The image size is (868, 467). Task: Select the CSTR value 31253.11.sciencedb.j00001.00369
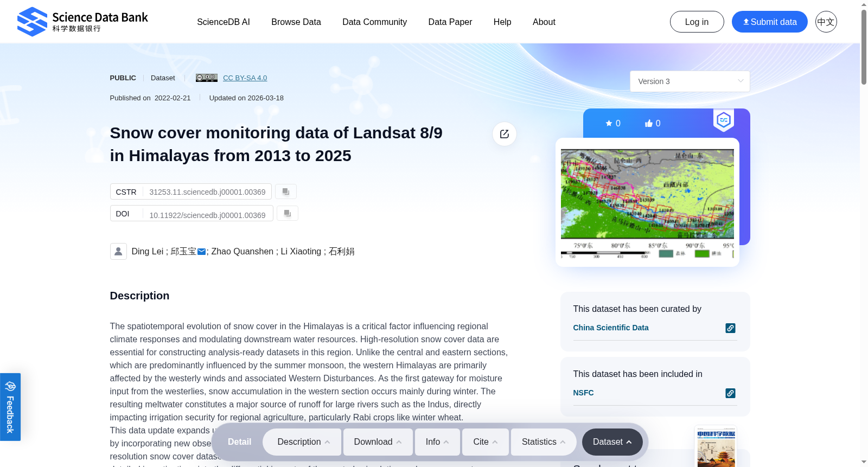(208, 192)
